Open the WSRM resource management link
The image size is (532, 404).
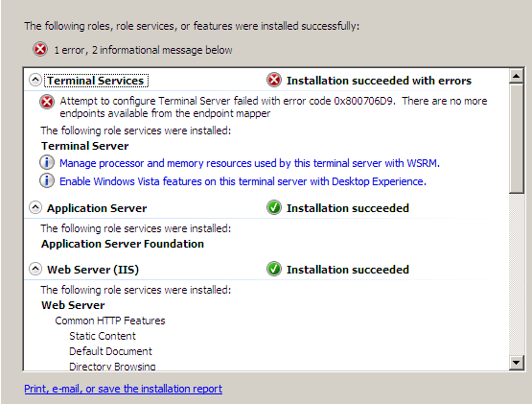249,163
